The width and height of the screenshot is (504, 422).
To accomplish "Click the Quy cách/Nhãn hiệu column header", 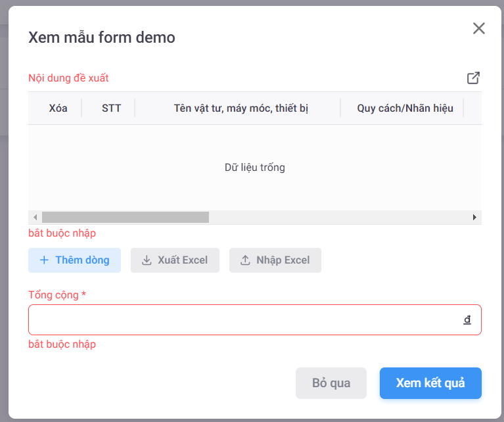I will point(405,108).
